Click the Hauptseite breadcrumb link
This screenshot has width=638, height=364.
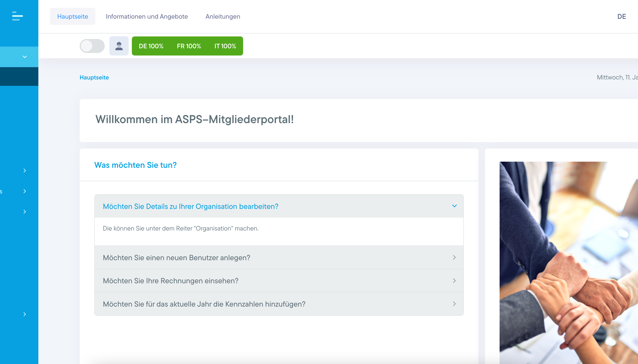pyautogui.click(x=94, y=78)
